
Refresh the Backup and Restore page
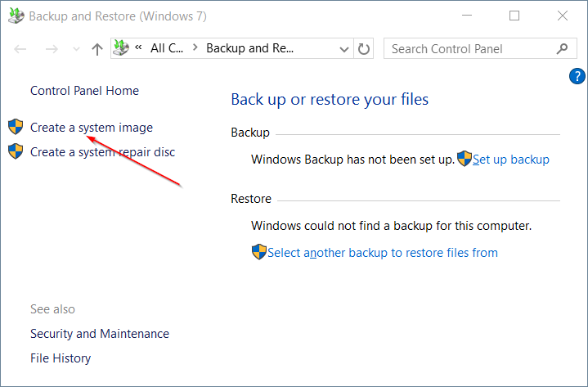click(365, 49)
